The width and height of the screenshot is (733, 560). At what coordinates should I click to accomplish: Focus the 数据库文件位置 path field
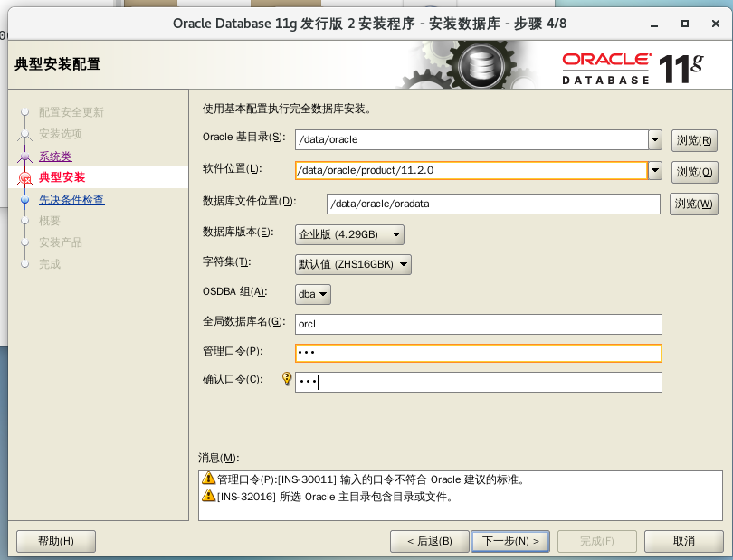click(x=493, y=204)
